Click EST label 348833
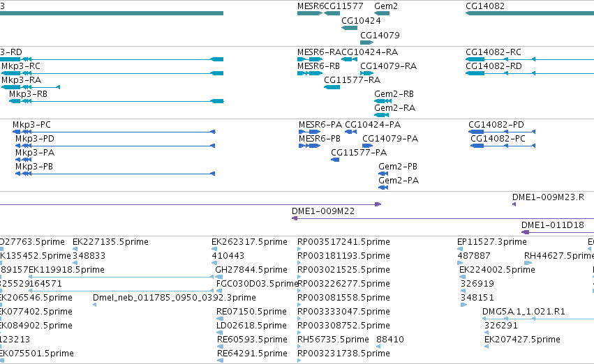This screenshot has width=594, height=364. [x=89, y=256]
